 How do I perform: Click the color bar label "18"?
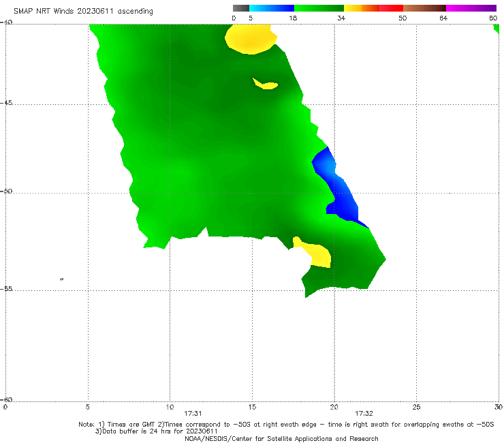[x=293, y=18]
